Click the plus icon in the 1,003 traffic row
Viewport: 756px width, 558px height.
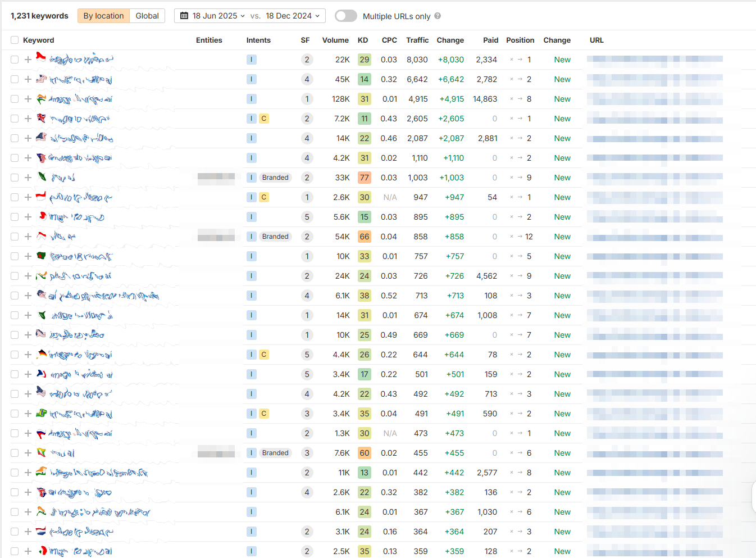coord(28,178)
